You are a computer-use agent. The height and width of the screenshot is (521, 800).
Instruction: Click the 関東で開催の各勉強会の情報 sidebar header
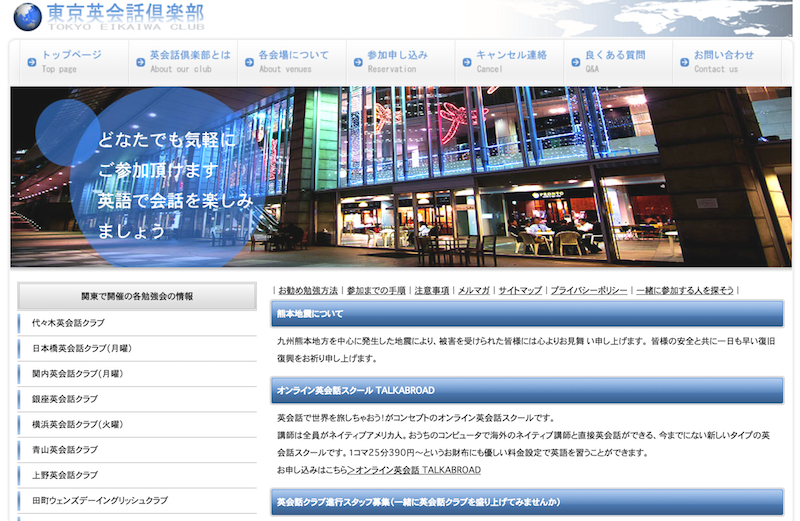(137, 296)
